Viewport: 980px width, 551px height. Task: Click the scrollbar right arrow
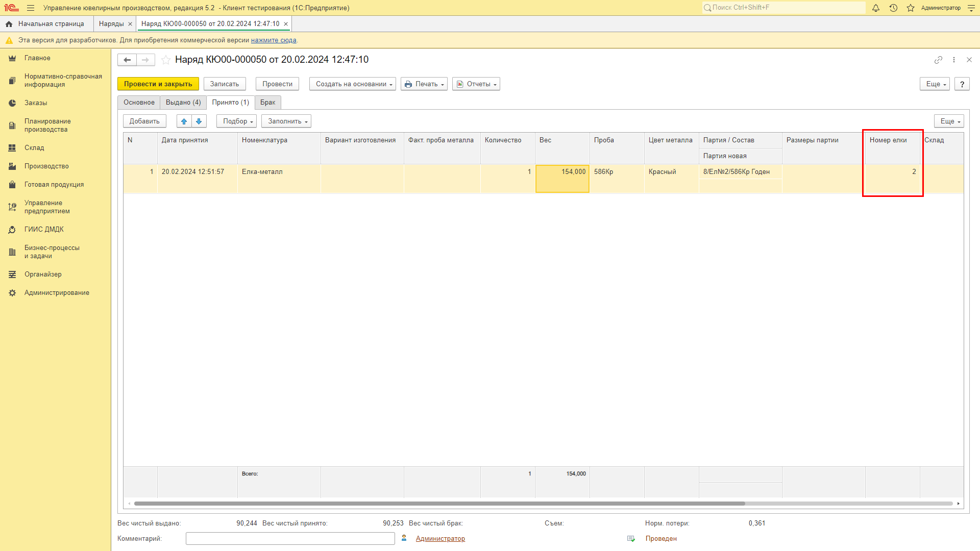pyautogui.click(x=959, y=504)
